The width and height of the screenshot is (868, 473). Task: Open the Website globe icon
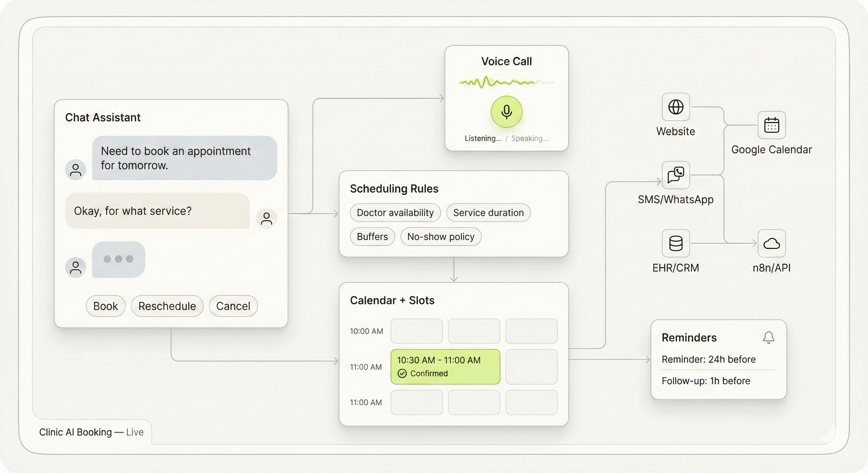pos(675,107)
